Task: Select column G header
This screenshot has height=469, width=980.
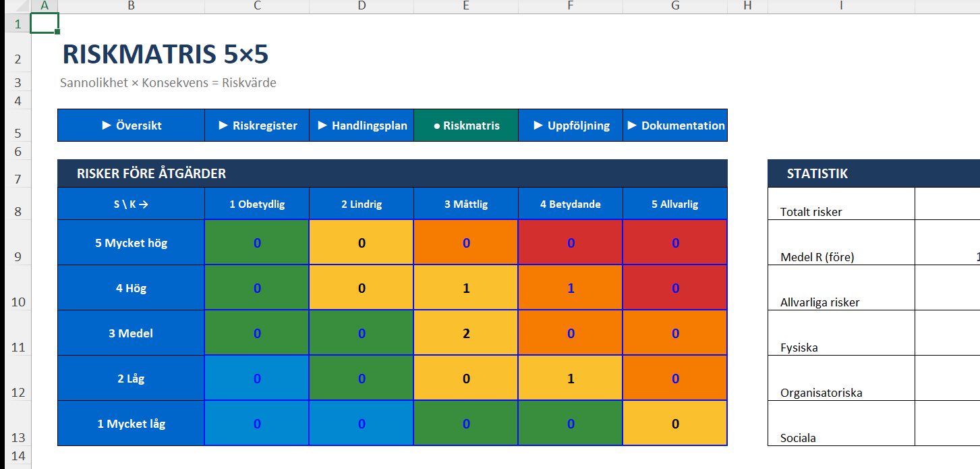Action: 675,6
